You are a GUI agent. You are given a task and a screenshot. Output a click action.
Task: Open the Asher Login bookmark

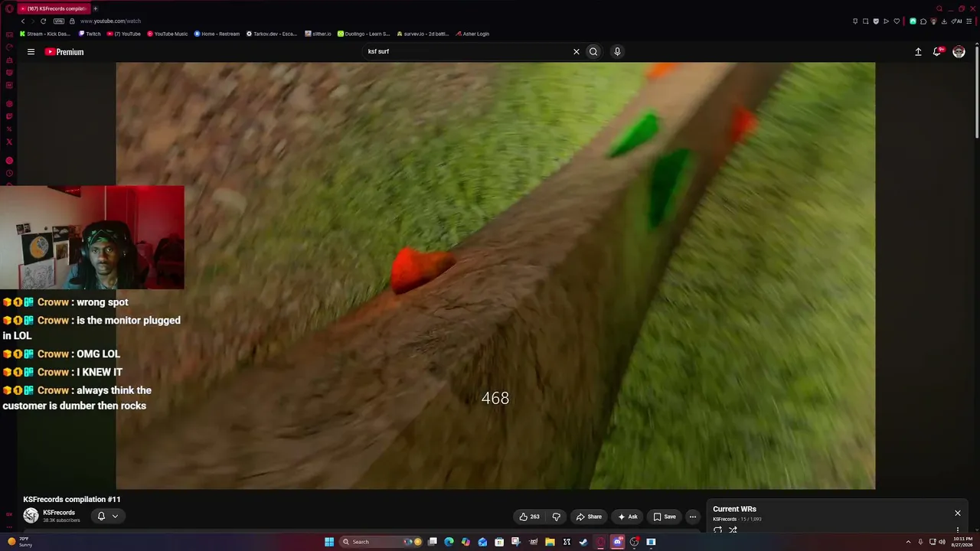click(472, 34)
